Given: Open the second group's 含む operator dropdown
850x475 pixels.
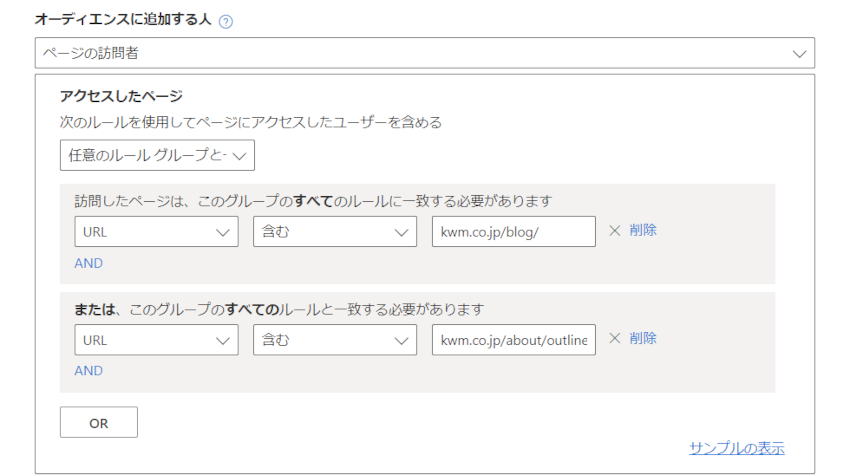Looking at the screenshot, I should pos(335,340).
